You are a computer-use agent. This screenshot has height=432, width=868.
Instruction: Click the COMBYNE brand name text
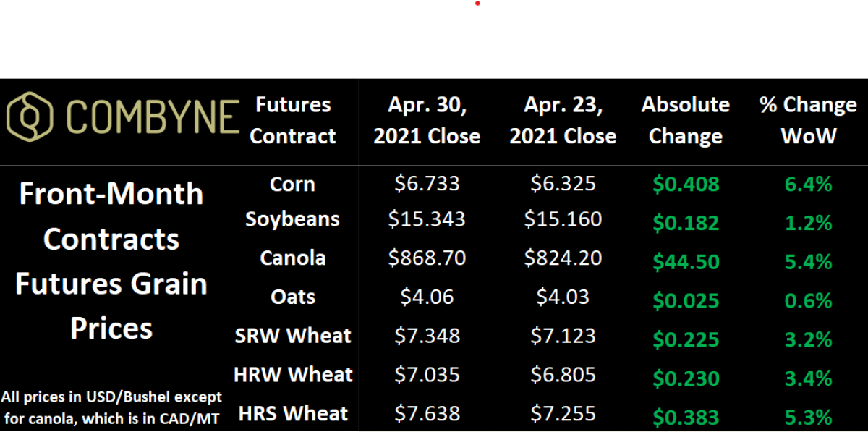154,117
